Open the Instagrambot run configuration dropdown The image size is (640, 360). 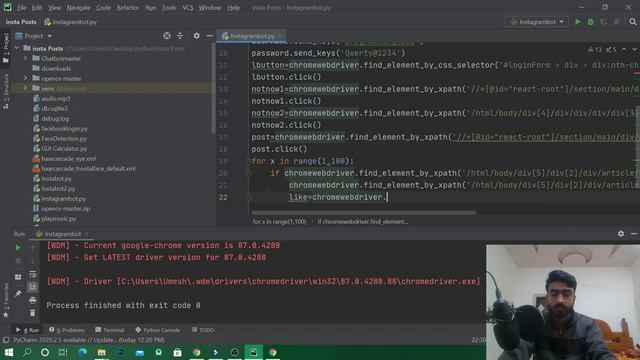(x=537, y=22)
